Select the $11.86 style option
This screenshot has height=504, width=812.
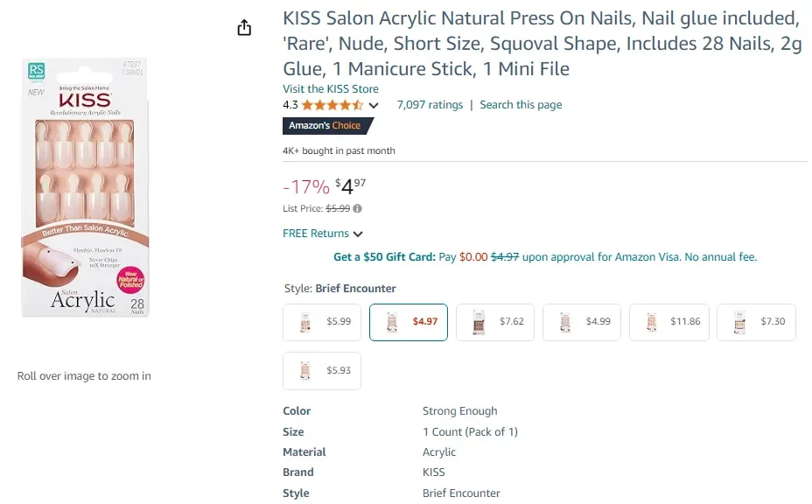(x=668, y=322)
